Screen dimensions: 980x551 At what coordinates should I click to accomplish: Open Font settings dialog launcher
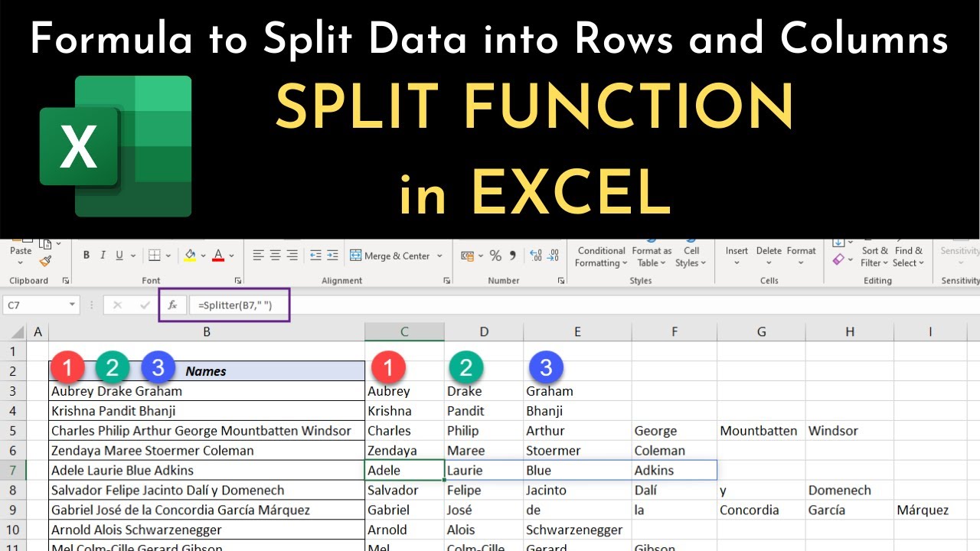point(238,281)
